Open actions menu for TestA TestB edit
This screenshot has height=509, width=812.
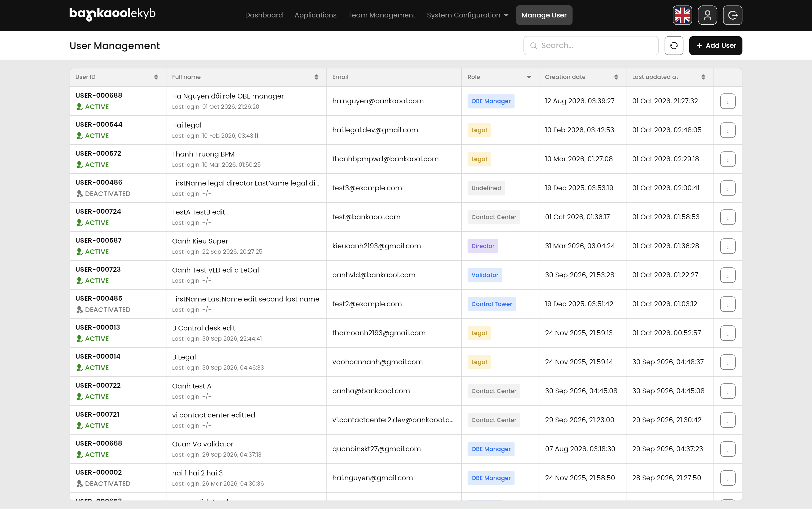727,217
